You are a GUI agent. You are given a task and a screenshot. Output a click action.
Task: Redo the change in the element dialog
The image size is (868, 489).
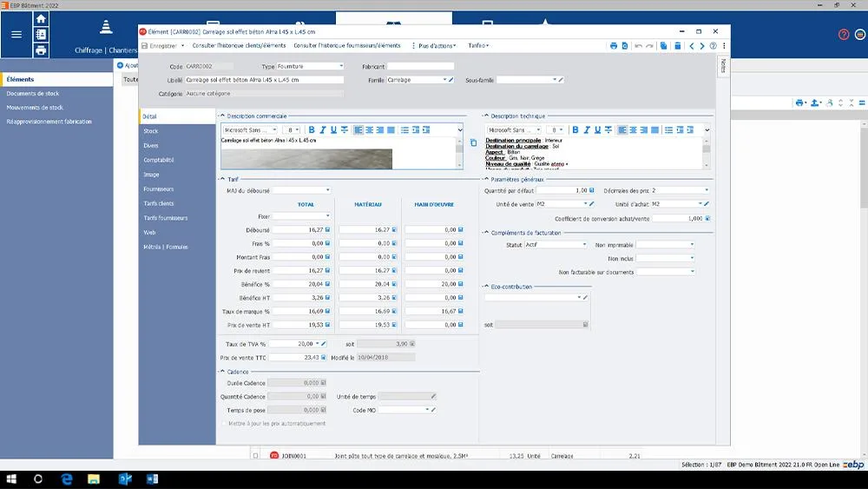point(649,46)
